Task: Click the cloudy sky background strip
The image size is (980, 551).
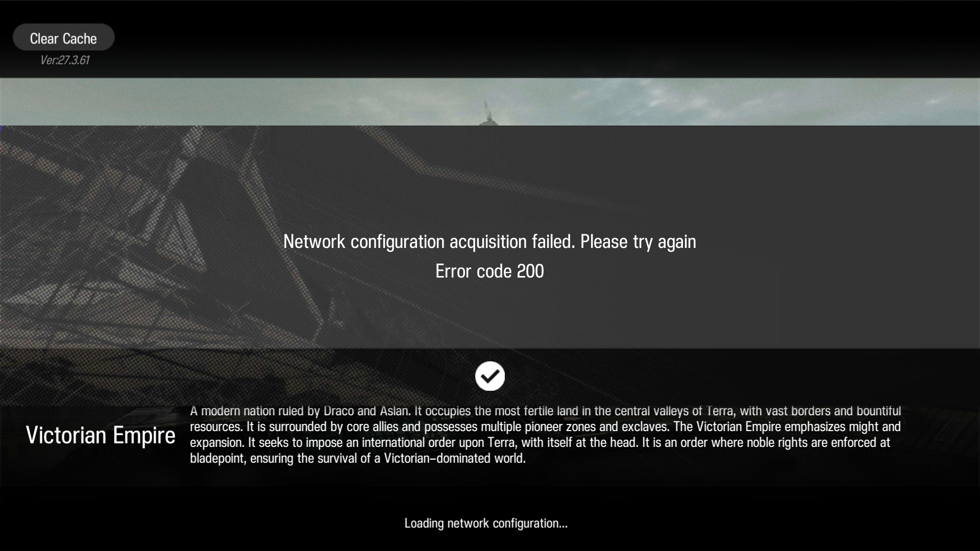Action: (490, 102)
